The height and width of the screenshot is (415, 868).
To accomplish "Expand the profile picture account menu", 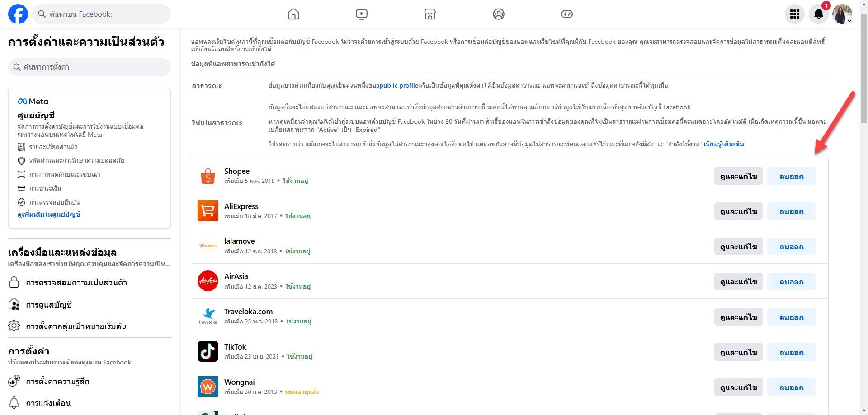I will pyautogui.click(x=842, y=14).
